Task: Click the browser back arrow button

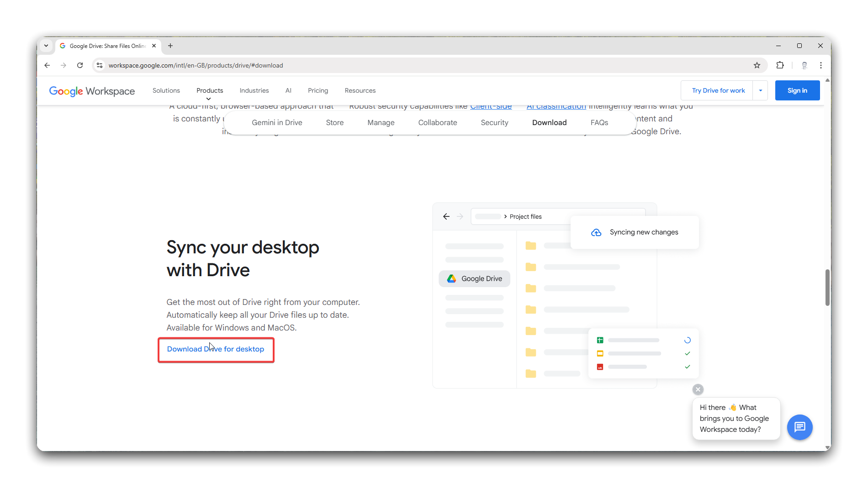Action: click(x=47, y=65)
